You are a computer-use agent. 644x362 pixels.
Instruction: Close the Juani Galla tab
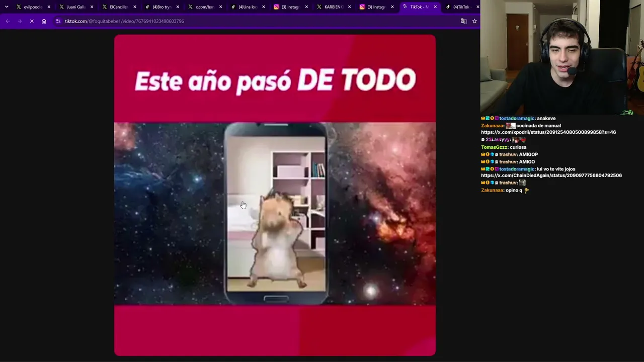[92, 7]
